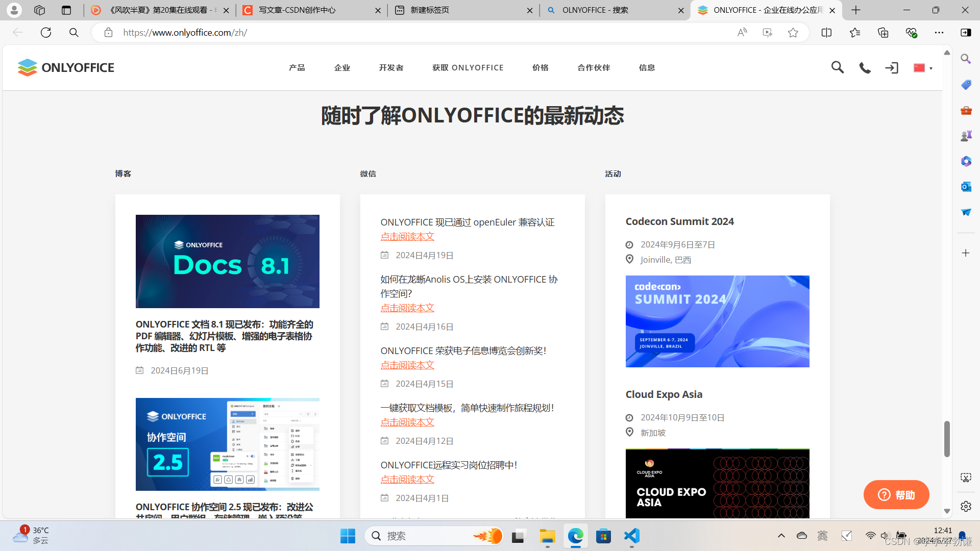Open the browser settings and more menu
The width and height of the screenshot is (980, 551).
pyautogui.click(x=939, y=33)
